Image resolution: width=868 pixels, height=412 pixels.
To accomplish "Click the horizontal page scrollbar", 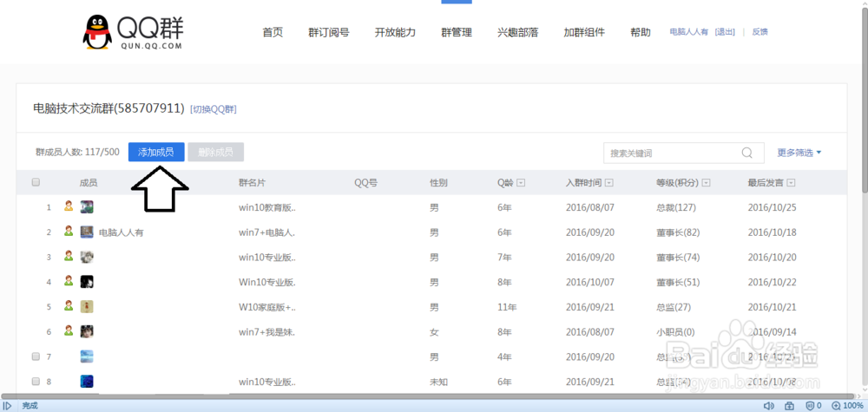I will 429,396.
